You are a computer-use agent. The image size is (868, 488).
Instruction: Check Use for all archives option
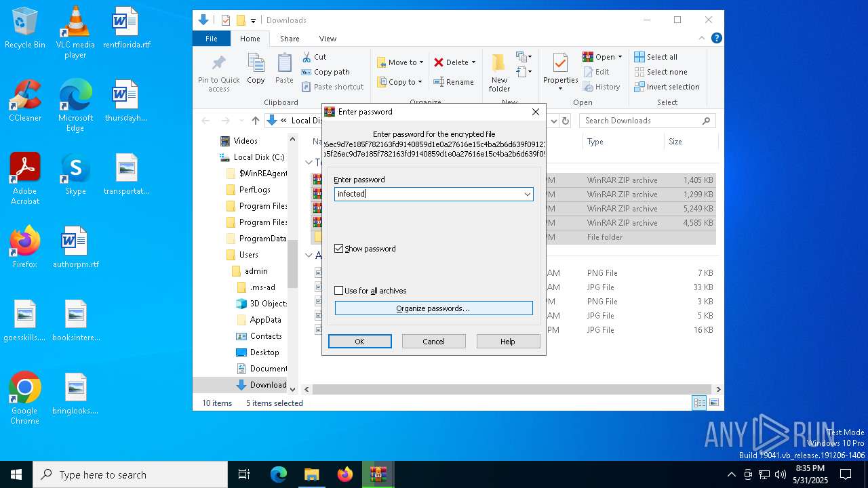(x=339, y=291)
